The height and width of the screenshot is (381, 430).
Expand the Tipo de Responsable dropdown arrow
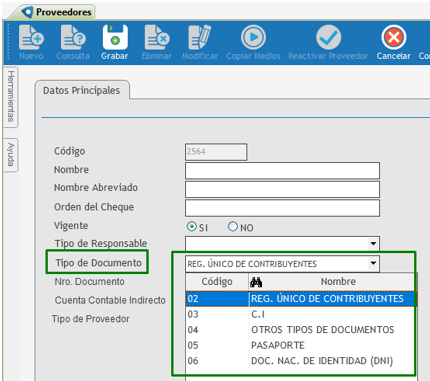[x=373, y=244]
